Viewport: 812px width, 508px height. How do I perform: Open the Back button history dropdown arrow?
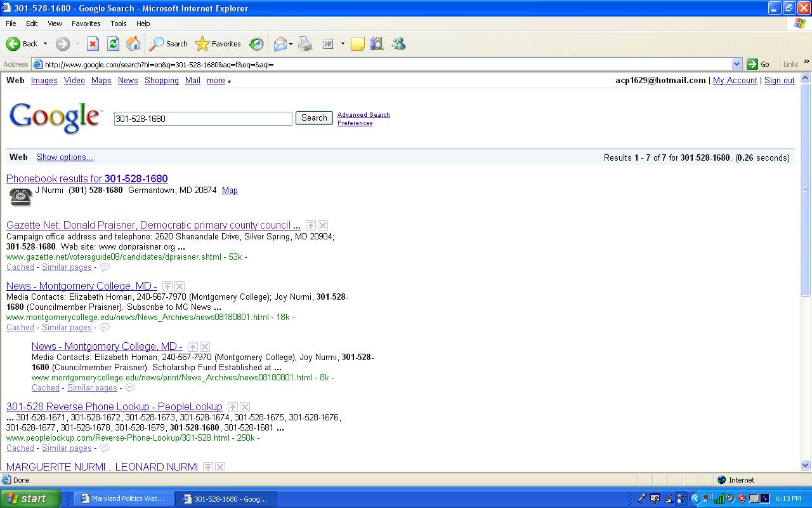(45, 44)
